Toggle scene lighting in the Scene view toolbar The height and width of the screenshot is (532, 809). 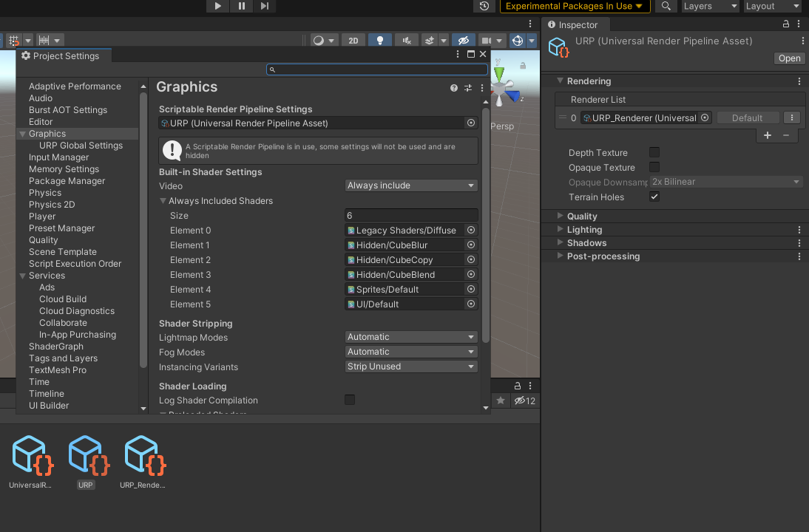tap(380, 40)
